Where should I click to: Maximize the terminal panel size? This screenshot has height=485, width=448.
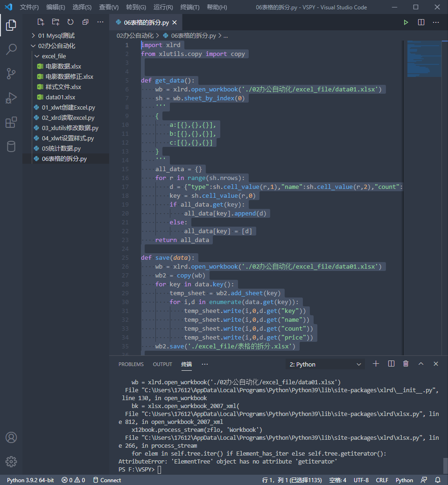421,364
